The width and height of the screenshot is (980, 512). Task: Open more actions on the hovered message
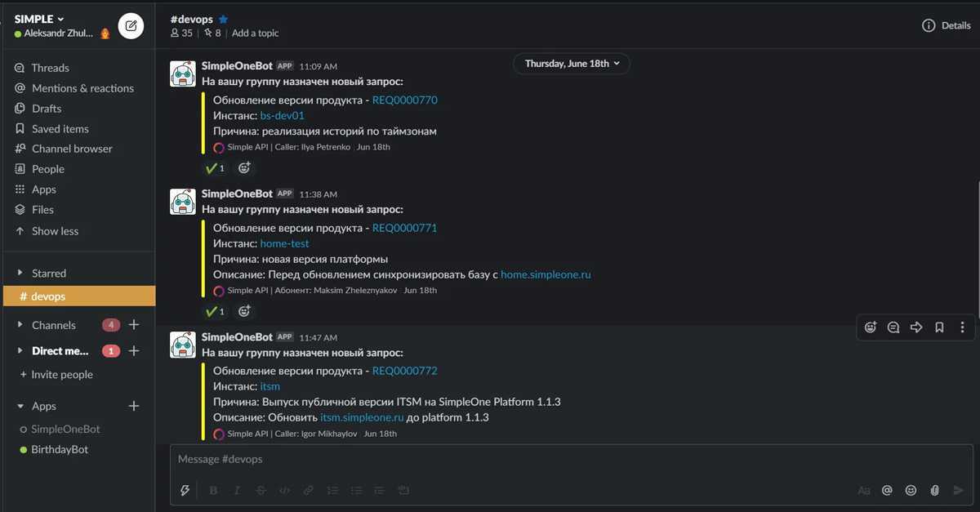click(962, 327)
